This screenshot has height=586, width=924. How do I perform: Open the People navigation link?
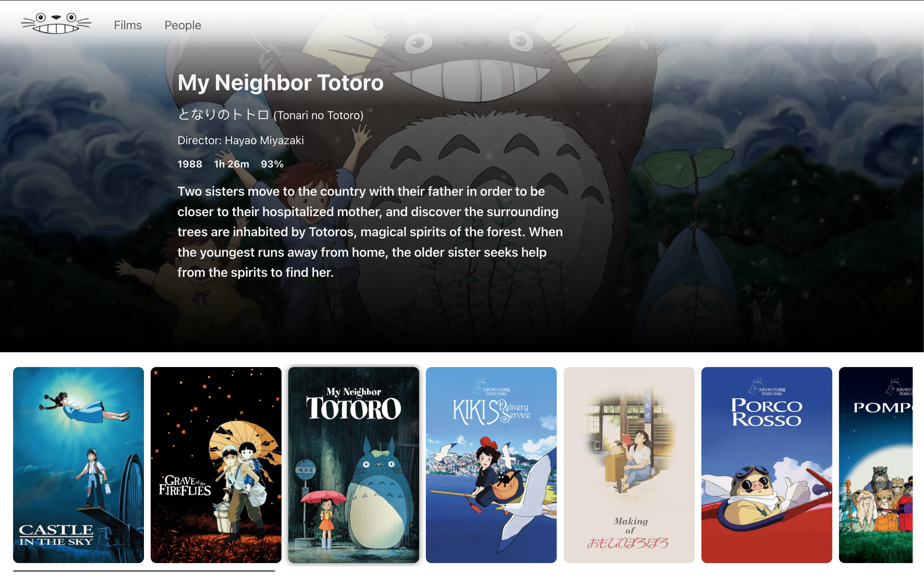183,25
